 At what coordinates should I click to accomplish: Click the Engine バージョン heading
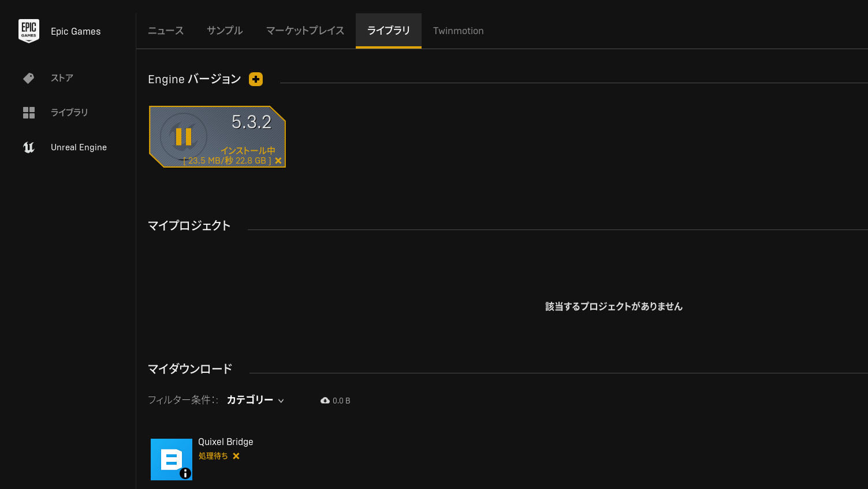click(x=195, y=79)
